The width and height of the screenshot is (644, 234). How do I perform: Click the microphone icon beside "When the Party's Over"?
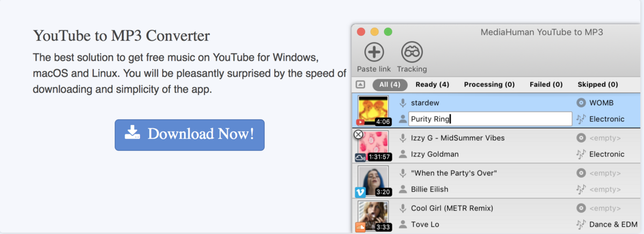click(404, 173)
